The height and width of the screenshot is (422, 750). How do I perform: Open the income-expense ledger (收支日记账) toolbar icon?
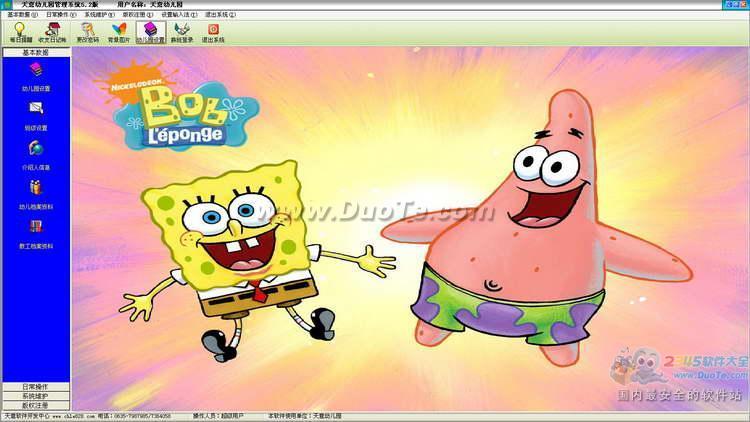coord(53,32)
